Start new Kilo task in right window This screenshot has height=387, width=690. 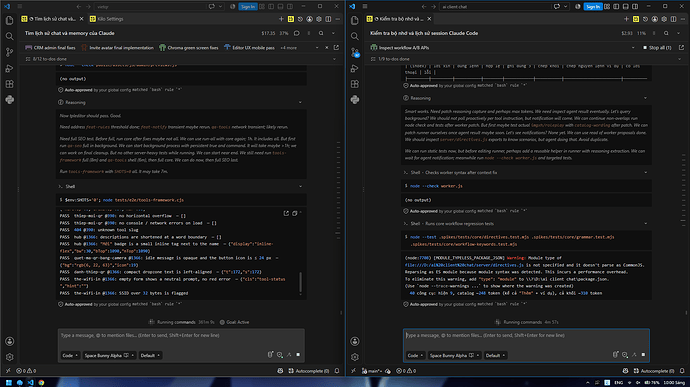[x=626, y=19]
